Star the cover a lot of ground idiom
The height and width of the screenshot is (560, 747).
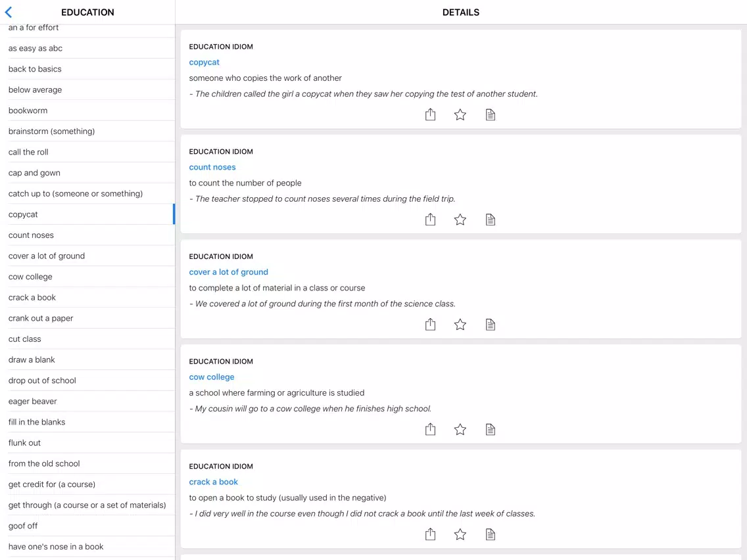coord(460,325)
